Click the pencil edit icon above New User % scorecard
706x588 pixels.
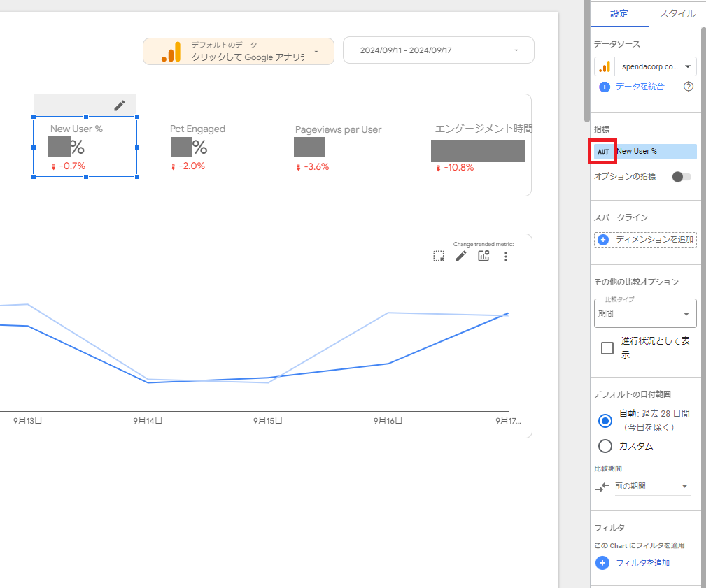[x=120, y=106]
